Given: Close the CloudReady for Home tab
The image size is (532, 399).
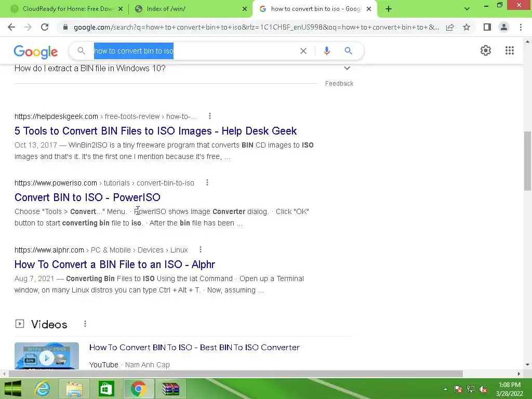Looking at the screenshot, I should click(121, 9).
